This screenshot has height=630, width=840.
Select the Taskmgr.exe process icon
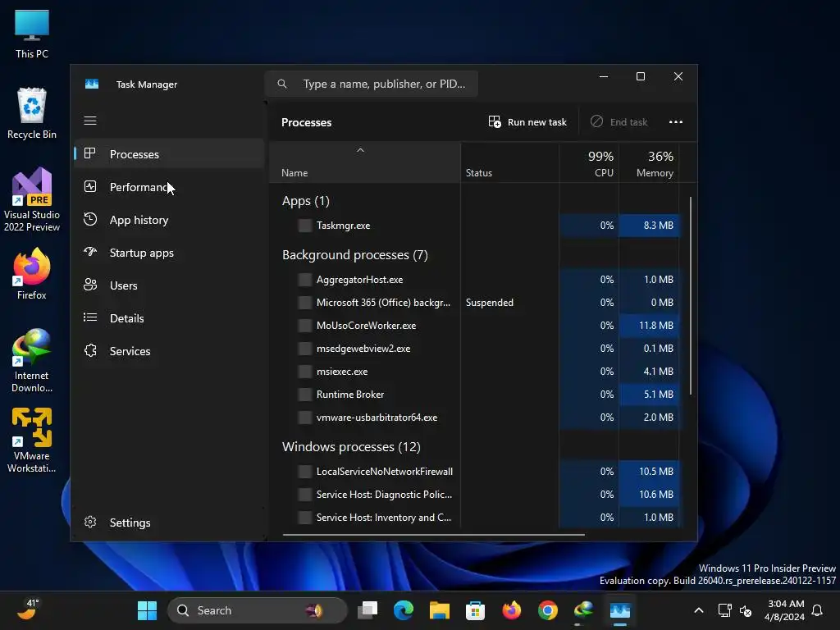[x=305, y=226]
